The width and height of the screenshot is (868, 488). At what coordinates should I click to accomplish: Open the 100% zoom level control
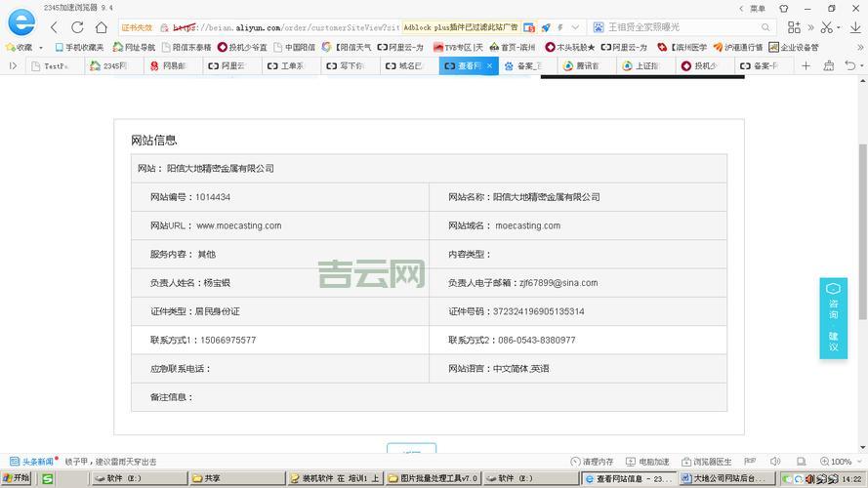pos(837,462)
